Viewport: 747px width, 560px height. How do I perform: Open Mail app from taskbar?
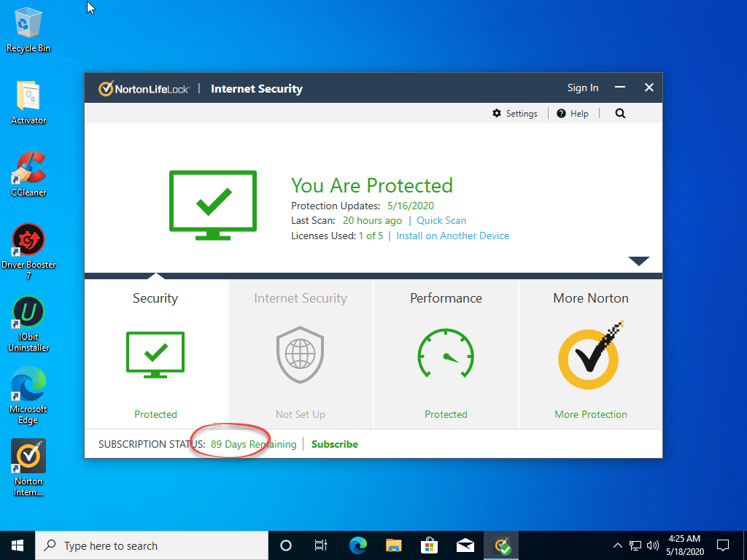click(x=465, y=545)
